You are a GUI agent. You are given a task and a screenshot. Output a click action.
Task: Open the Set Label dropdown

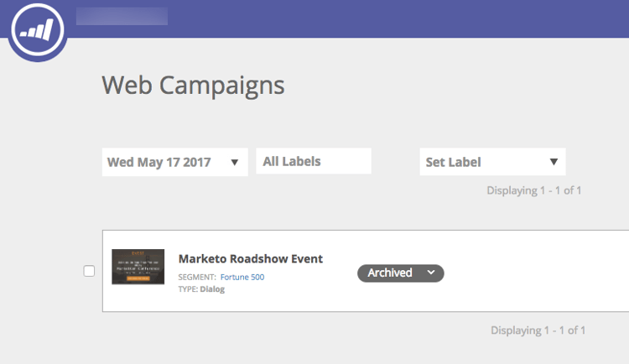(491, 162)
